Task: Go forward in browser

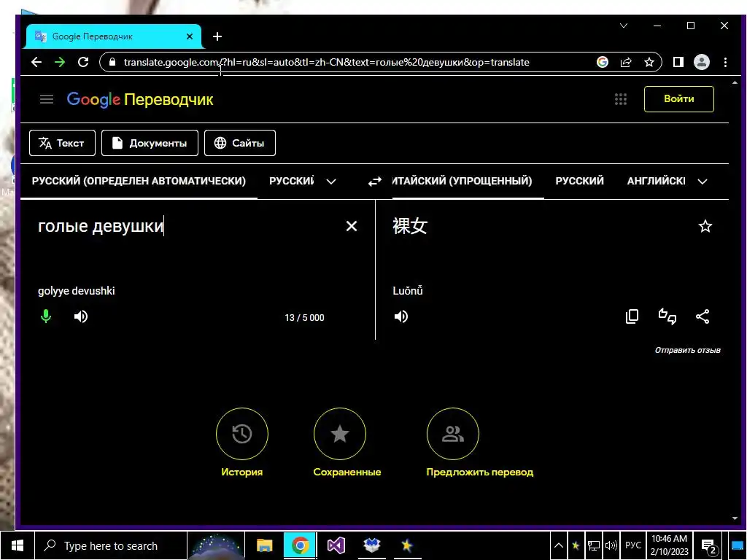Action: pos(60,62)
